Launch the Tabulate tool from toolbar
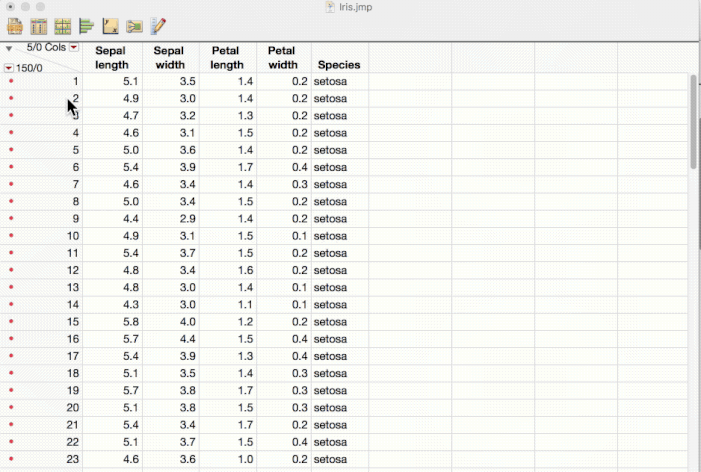 [38, 26]
